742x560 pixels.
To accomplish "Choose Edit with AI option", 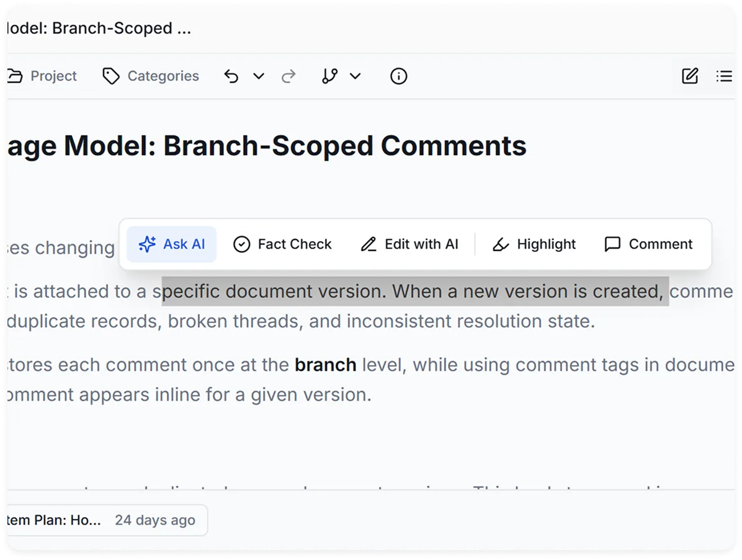I will [x=409, y=244].
